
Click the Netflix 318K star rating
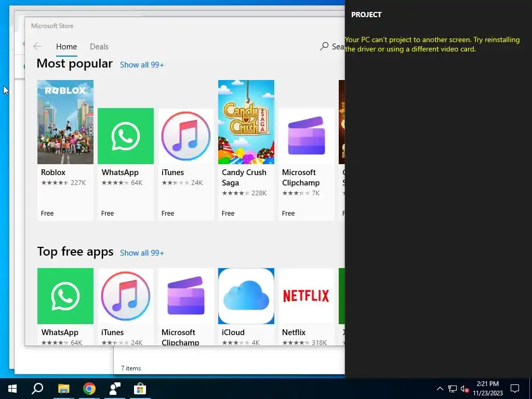coord(304,342)
